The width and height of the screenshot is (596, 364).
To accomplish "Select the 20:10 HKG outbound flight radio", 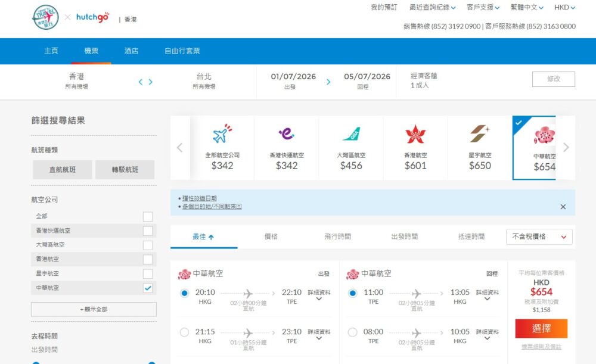I will [x=184, y=293].
